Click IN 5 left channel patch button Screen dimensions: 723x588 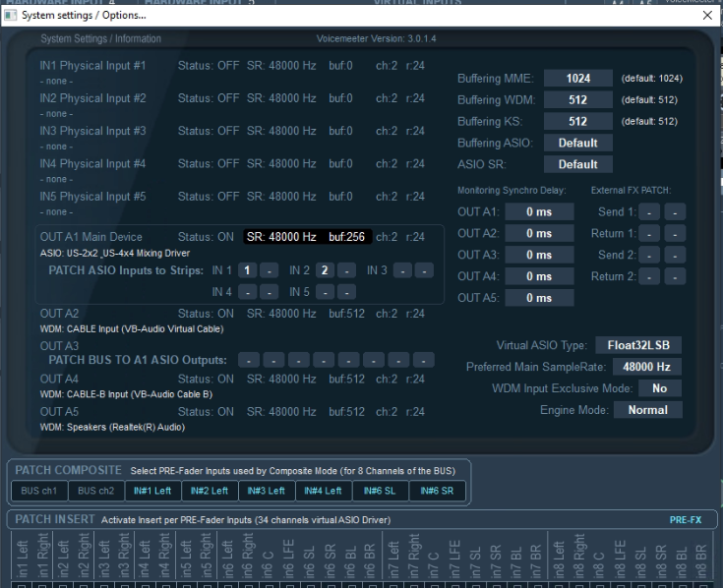(325, 292)
